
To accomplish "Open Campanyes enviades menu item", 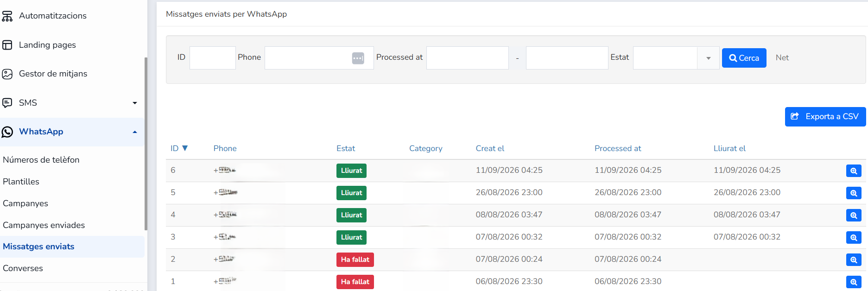I will [x=44, y=225].
